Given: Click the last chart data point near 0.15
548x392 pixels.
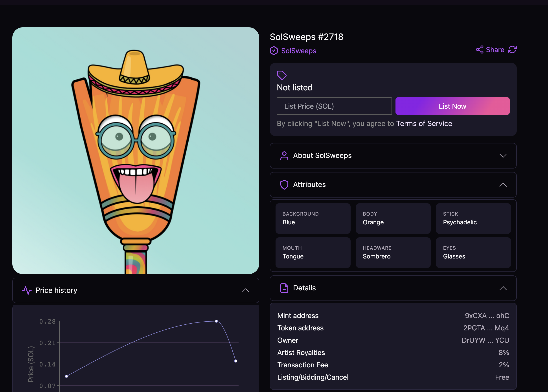Looking at the screenshot, I should (236, 361).
